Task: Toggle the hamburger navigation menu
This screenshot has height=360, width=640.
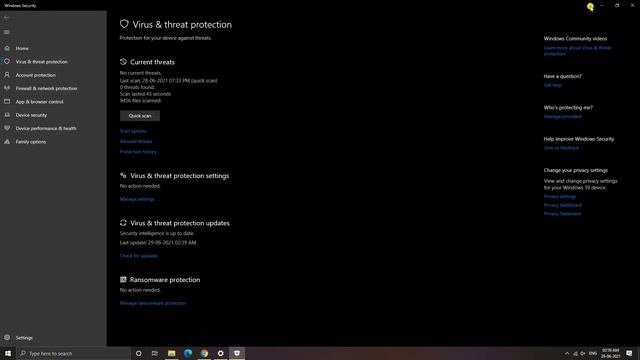Action: click(x=7, y=32)
